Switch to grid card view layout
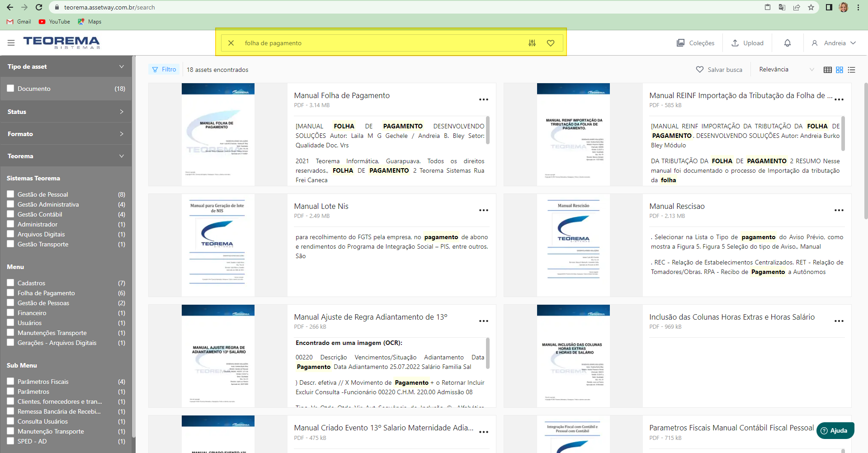 pos(840,70)
